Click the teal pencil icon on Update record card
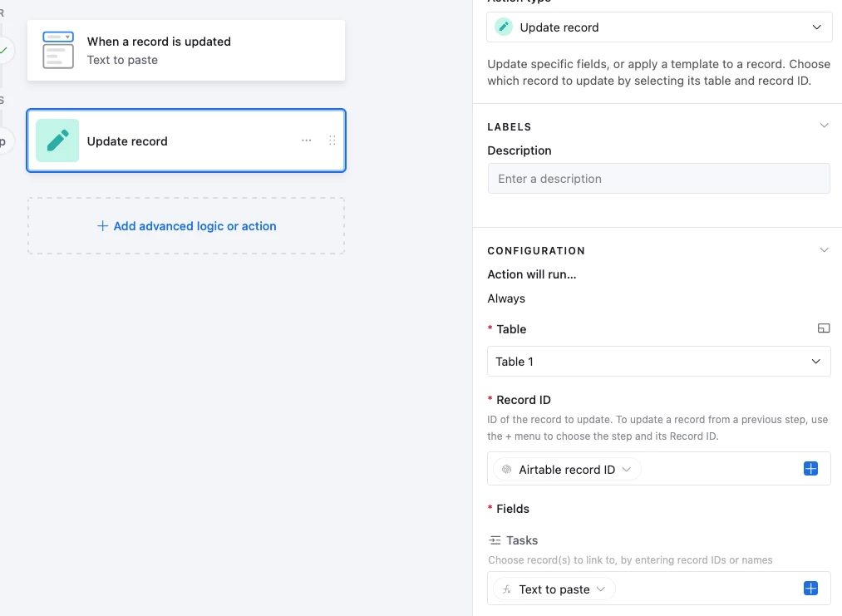 tap(57, 140)
